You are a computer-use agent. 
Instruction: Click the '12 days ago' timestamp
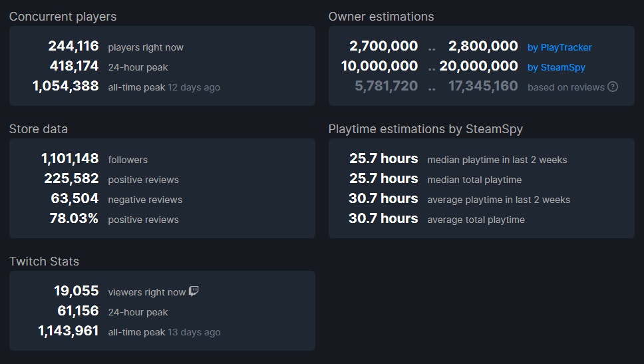[x=194, y=87]
